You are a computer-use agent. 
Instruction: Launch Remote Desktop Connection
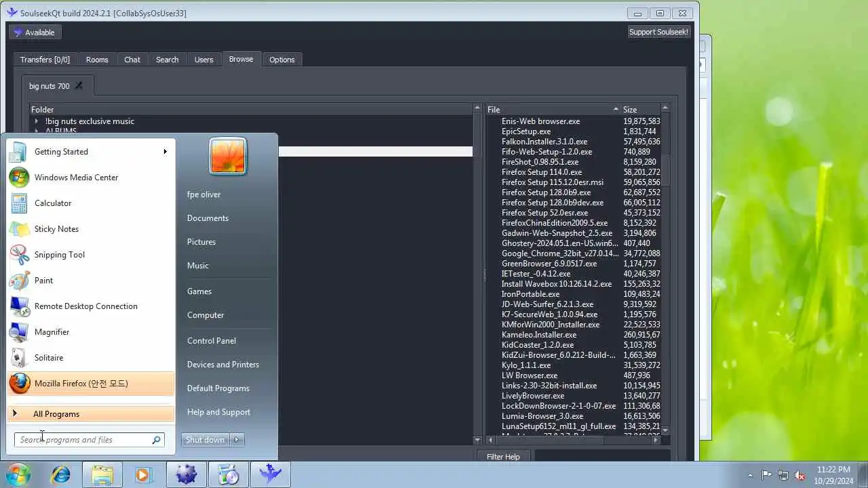point(90,306)
